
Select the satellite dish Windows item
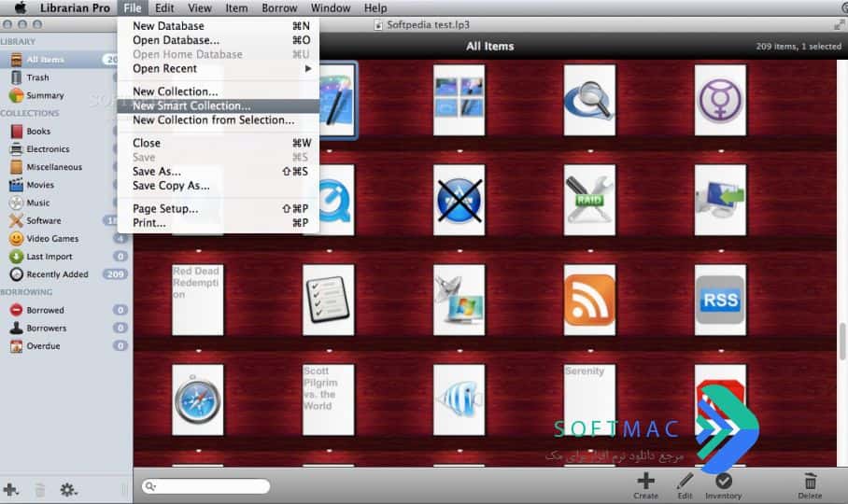click(x=459, y=300)
